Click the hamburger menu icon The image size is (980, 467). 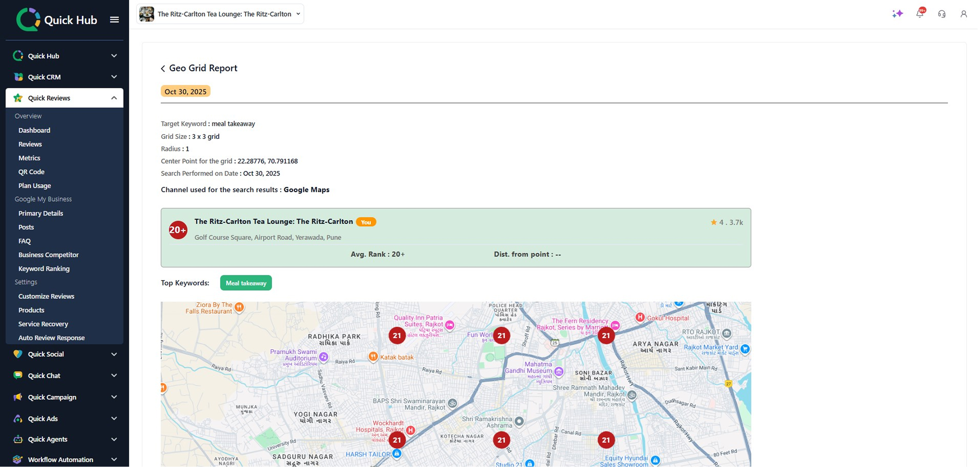(x=114, y=19)
